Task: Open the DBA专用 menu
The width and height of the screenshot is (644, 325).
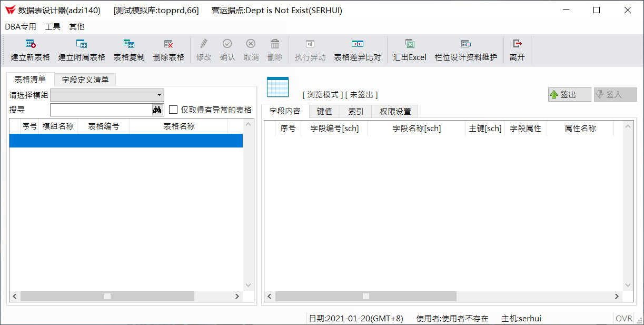Action: [x=21, y=26]
